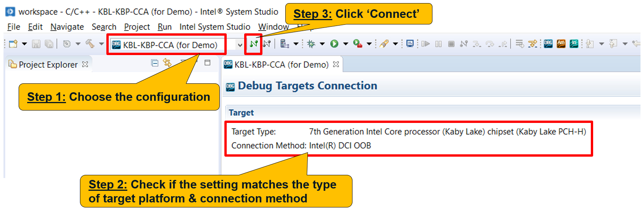Click the green Run play icon

pos(334,44)
